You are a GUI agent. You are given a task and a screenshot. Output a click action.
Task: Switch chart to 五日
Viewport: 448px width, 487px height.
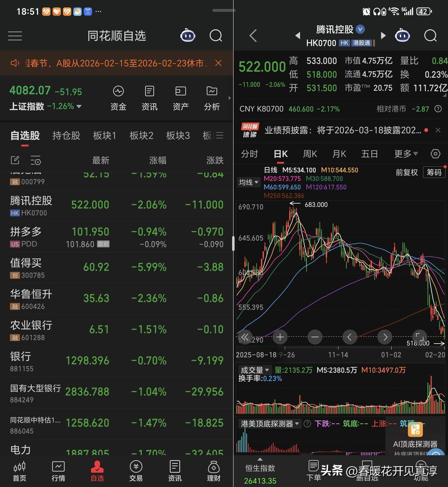(370, 154)
